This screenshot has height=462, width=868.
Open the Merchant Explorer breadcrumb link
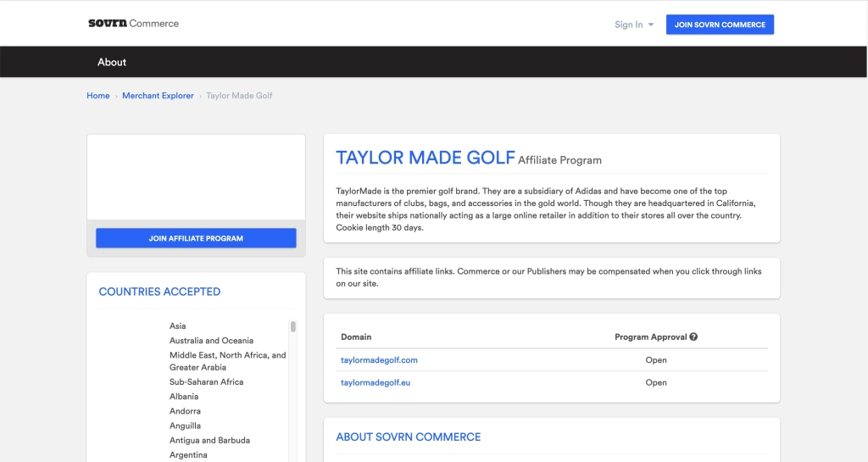pyautogui.click(x=158, y=96)
